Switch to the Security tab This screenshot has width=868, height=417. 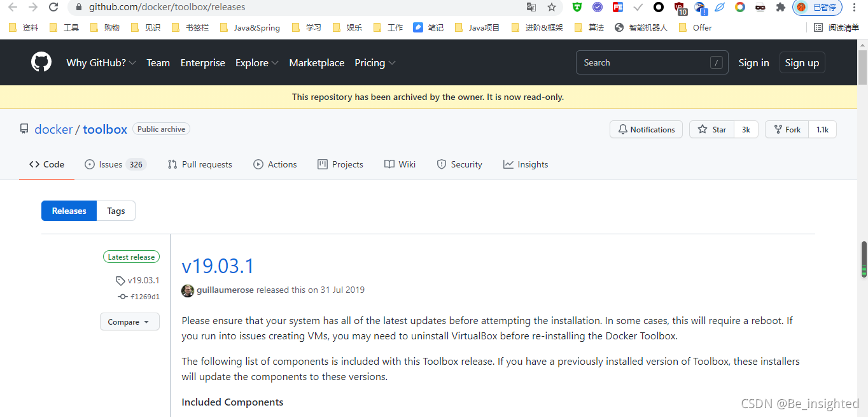tap(459, 164)
